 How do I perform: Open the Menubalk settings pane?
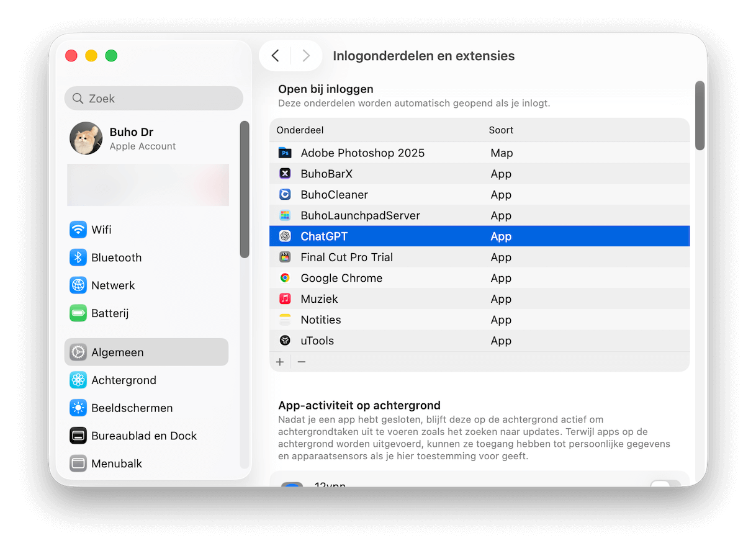click(146, 464)
